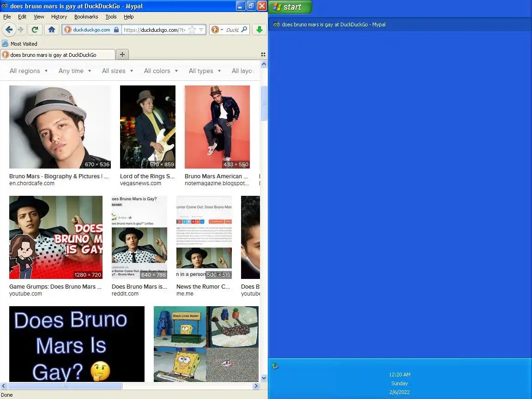This screenshot has width=532, height=399.
Task: Open the "Game Grumps: Does Bruno Mars ..." link
Action: coord(55,287)
